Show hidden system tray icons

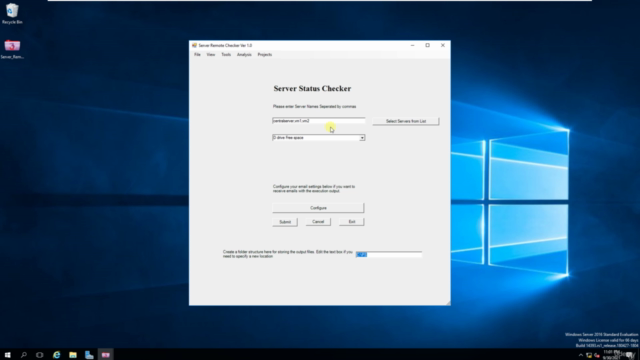[x=581, y=355]
